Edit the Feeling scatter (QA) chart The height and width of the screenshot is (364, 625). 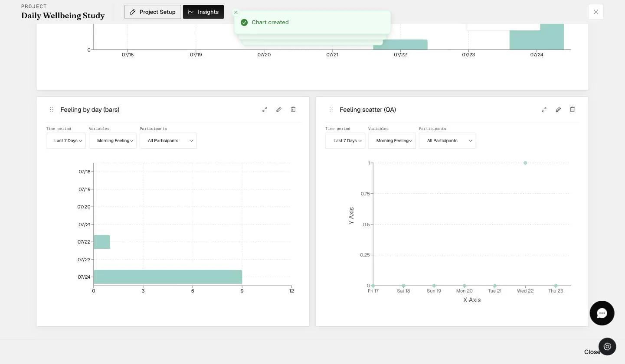[558, 110]
